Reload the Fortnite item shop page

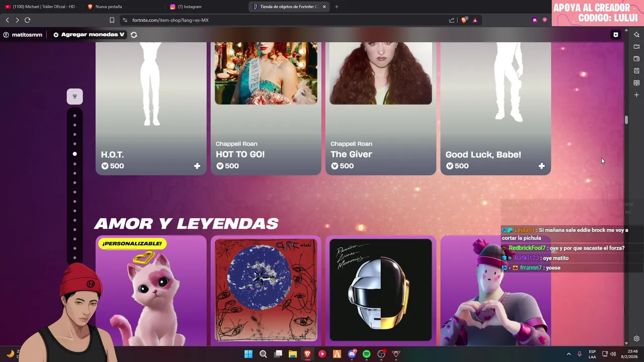click(27, 20)
